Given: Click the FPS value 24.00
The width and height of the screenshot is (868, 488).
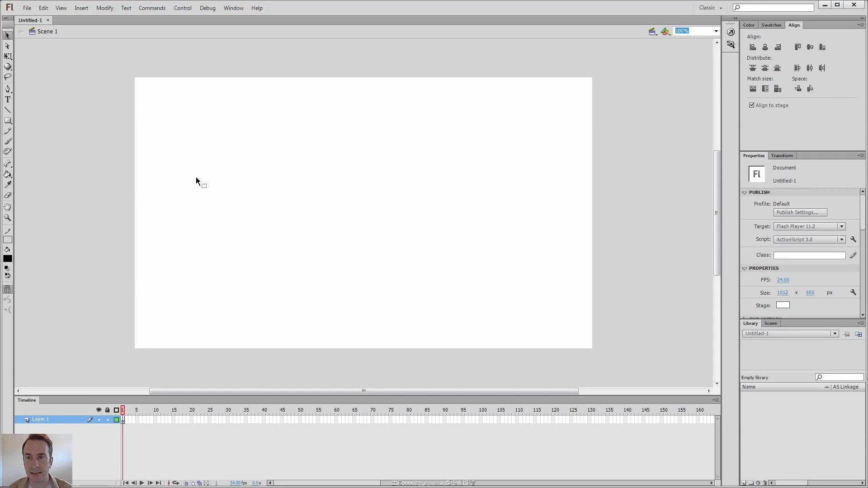Looking at the screenshot, I should [783, 279].
